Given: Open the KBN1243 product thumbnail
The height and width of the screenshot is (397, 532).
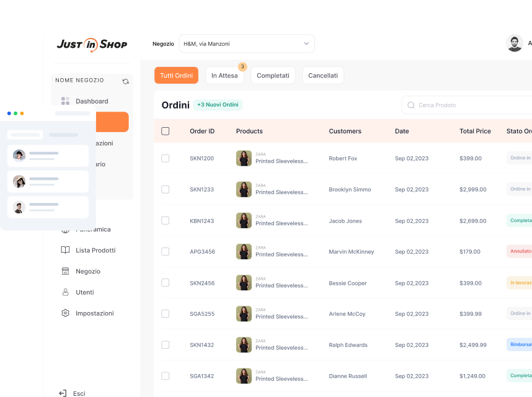Looking at the screenshot, I should tap(244, 221).
